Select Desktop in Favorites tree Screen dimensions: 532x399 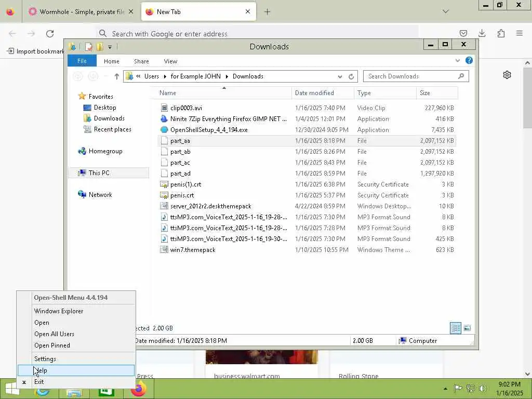click(105, 108)
